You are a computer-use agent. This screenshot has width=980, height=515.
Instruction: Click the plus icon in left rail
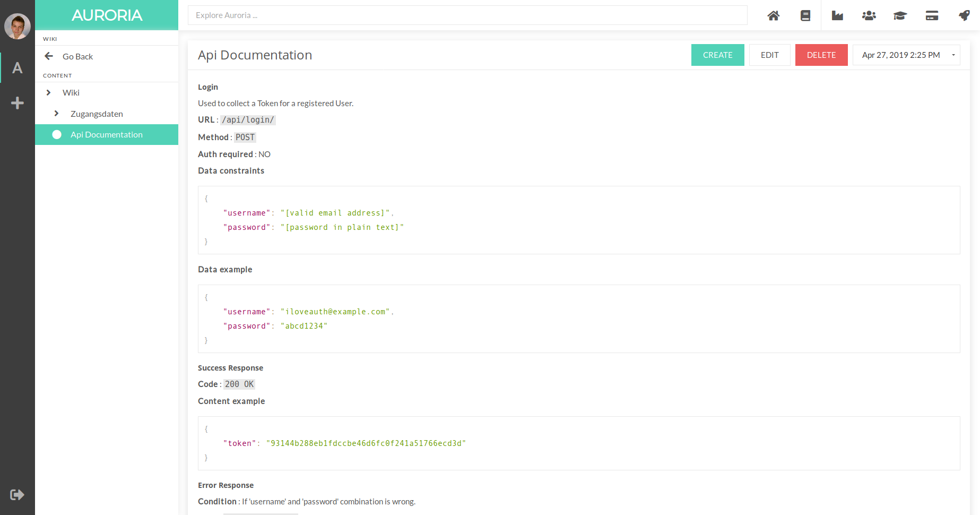[x=18, y=103]
